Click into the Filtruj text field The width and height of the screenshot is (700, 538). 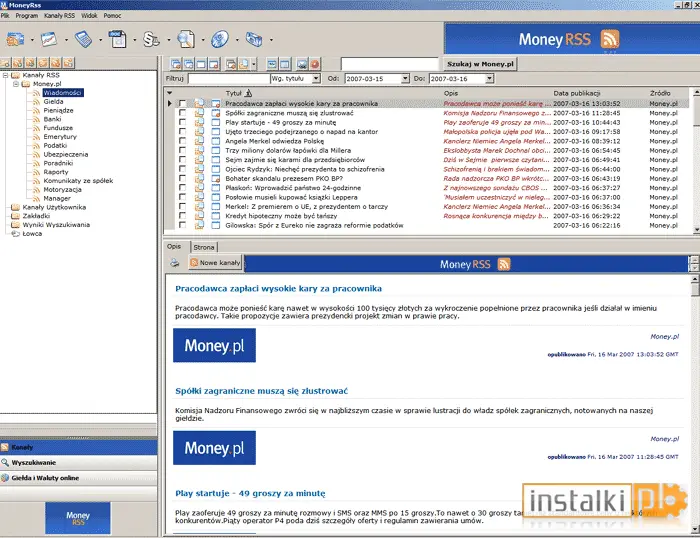click(x=229, y=79)
